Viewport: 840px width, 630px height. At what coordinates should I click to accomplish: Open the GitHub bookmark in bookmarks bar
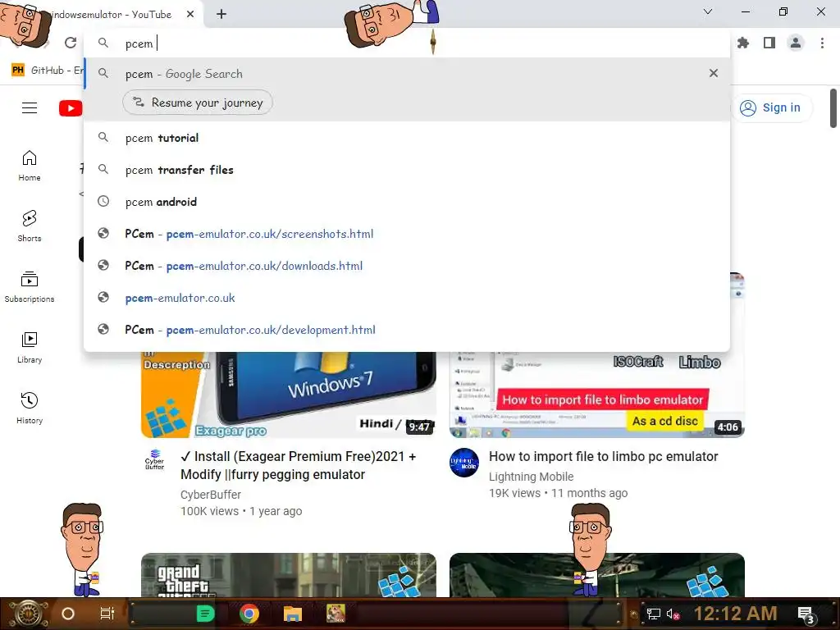pos(47,71)
